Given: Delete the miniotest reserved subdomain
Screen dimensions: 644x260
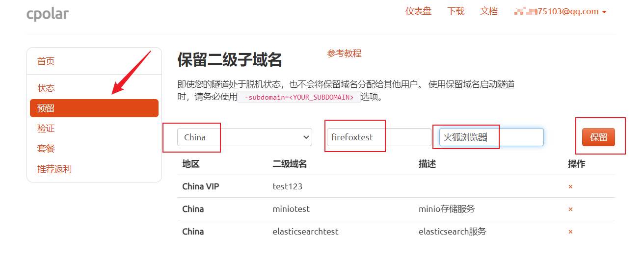Looking at the screenshot, I should point(570,209).
